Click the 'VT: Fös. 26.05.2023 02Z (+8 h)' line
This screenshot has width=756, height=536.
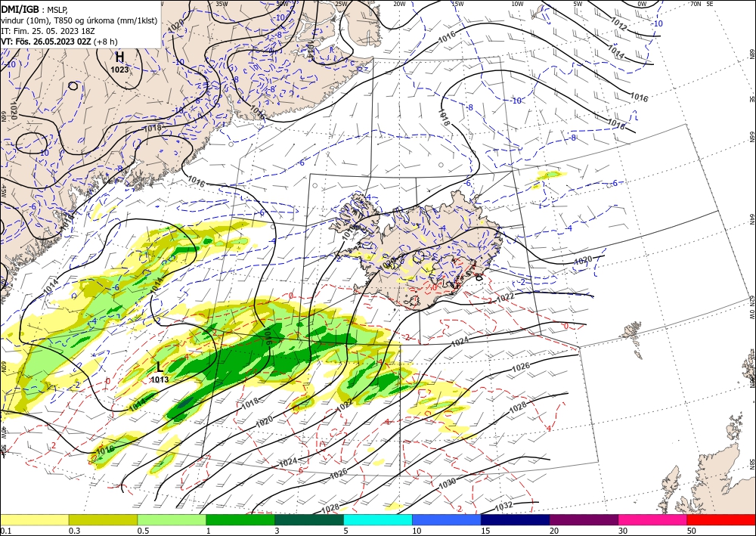tap(59, 42)
